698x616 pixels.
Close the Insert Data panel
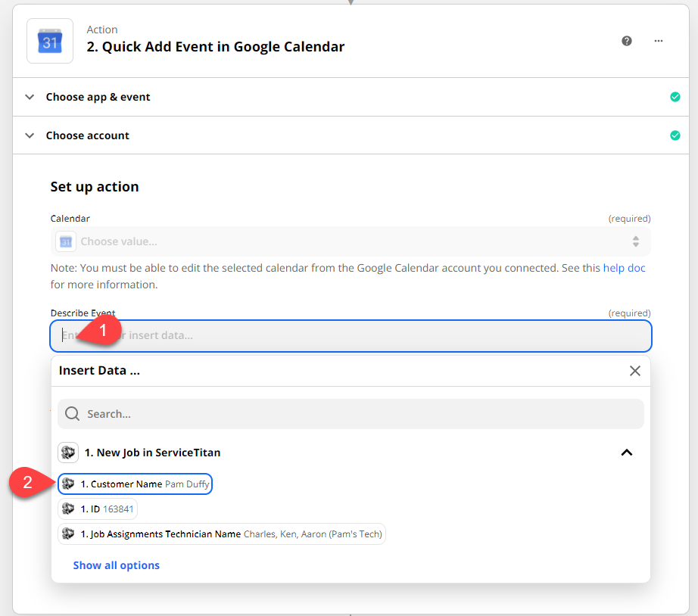(x=634, y=371)
